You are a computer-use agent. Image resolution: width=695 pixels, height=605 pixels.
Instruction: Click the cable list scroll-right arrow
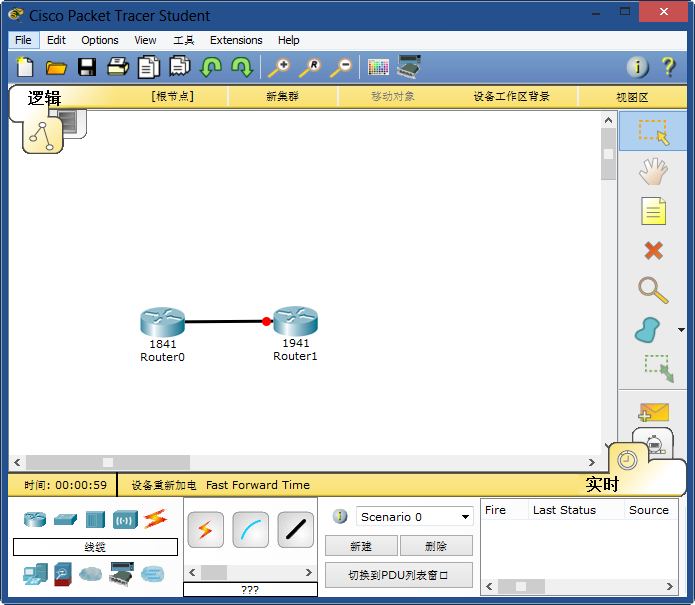[x=309, y=572]
